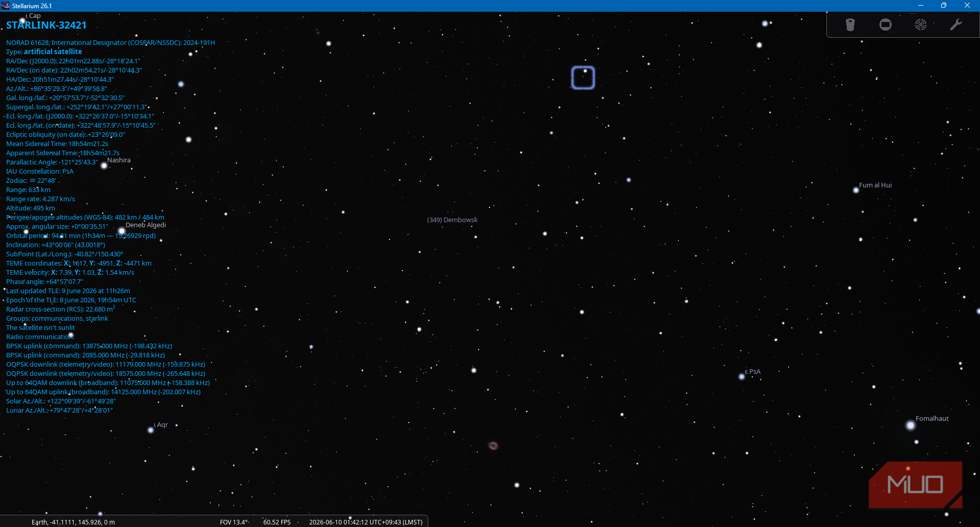Click the STARLINK-32421 heading
The width and height of the screenshot is (980, 527).
(46, 25)
